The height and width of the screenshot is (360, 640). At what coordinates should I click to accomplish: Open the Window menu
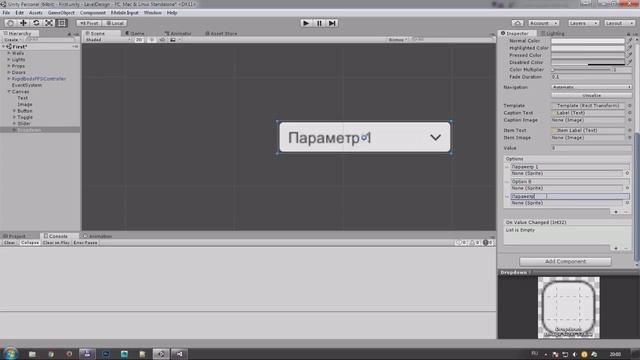pos(152,13)
